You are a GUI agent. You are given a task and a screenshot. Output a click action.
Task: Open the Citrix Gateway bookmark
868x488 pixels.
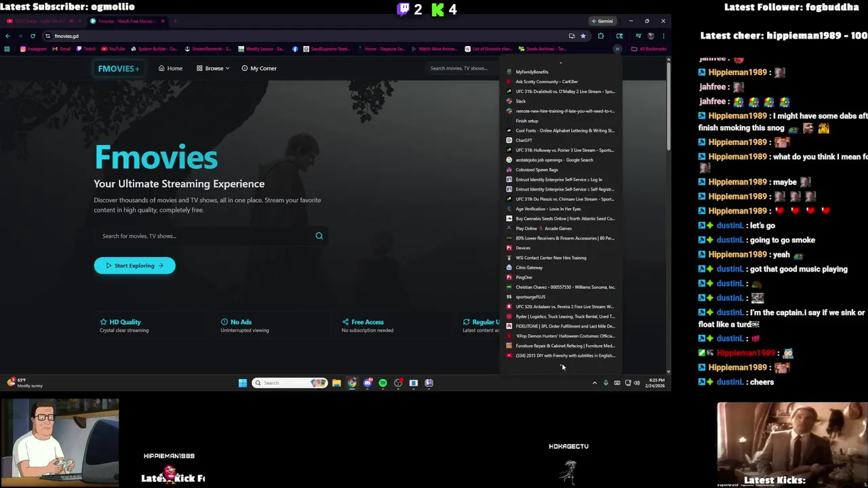(x=561, y=268)
